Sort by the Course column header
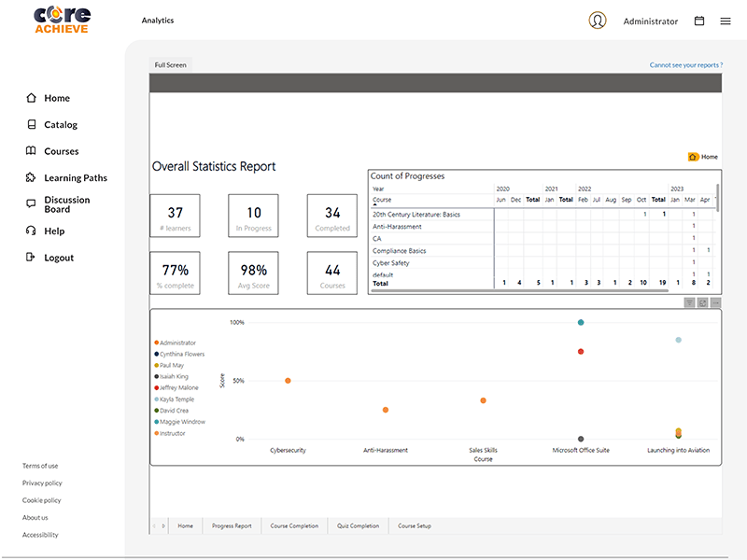Viewport: 747px width, 560px height. point(382,200)
